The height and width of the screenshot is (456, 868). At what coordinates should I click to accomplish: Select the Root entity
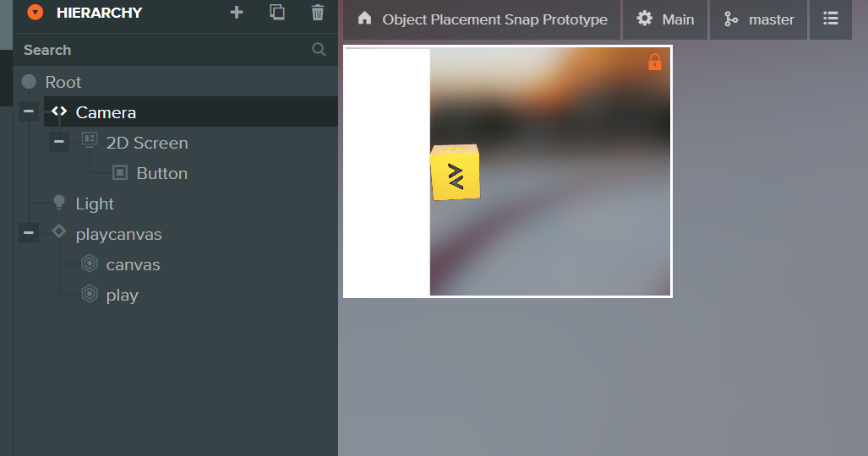[x=63, y=82]
